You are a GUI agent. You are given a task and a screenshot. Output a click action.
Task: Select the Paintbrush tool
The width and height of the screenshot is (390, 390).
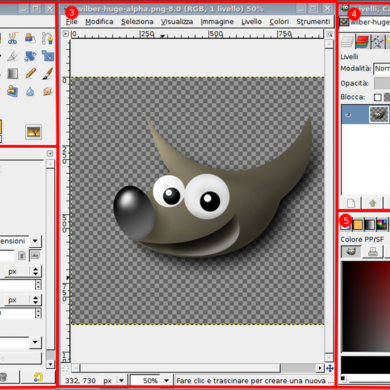(48, 74)
